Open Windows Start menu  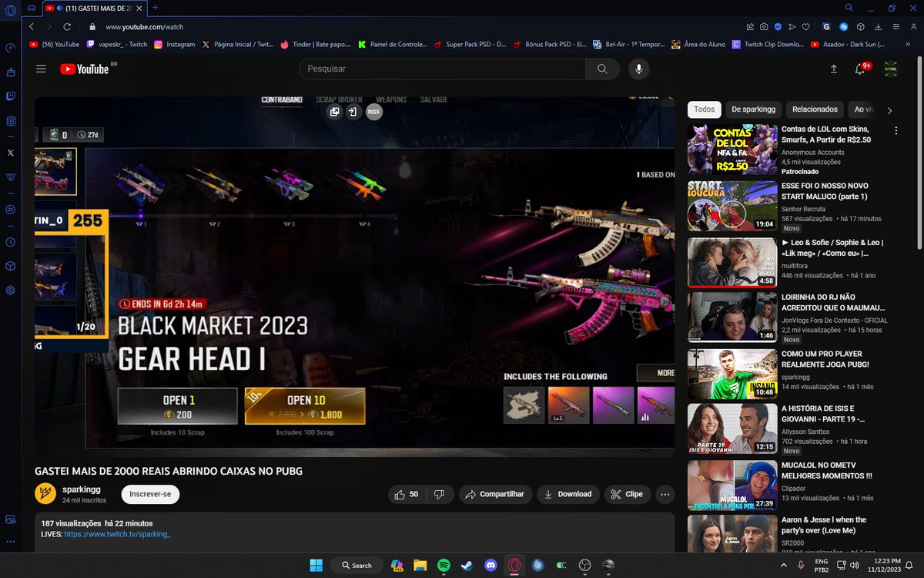(316, 565)
